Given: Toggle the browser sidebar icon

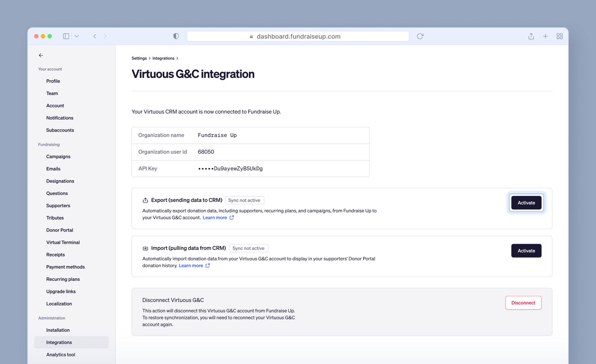Looking at the screenshot, I should 66,36.
